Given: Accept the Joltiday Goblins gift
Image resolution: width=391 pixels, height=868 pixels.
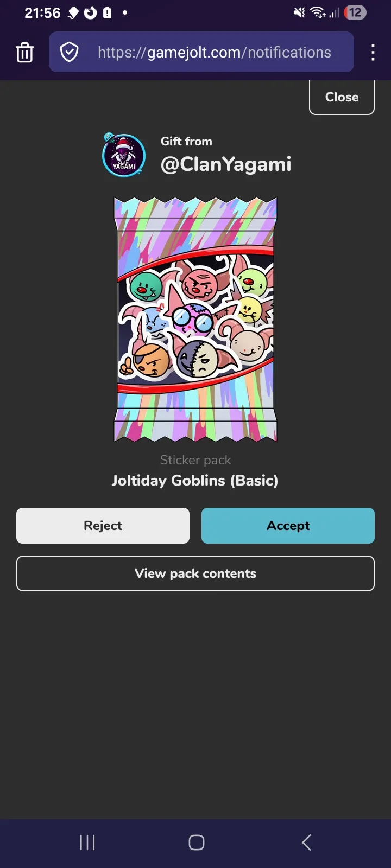Looking at the screenshot, I should [x=288, y=526].
